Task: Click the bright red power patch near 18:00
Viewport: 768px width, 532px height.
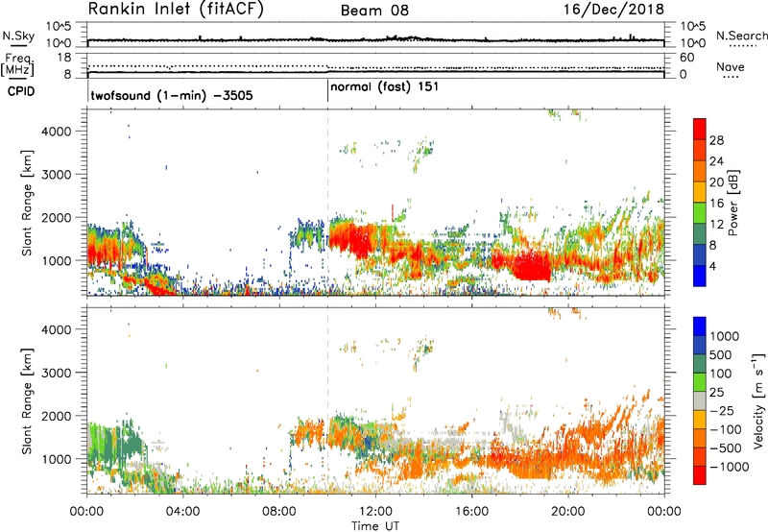Action: (532, 266)
